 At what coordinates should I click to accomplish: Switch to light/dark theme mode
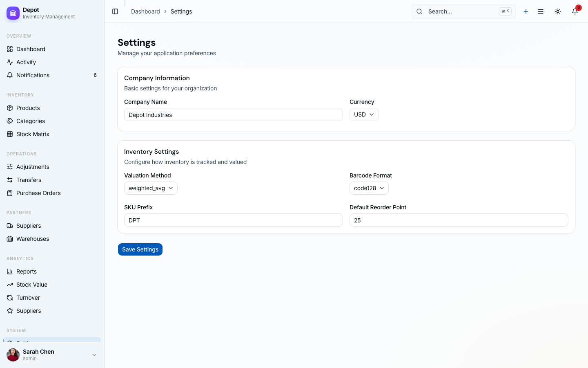click(x=558, y=11)
